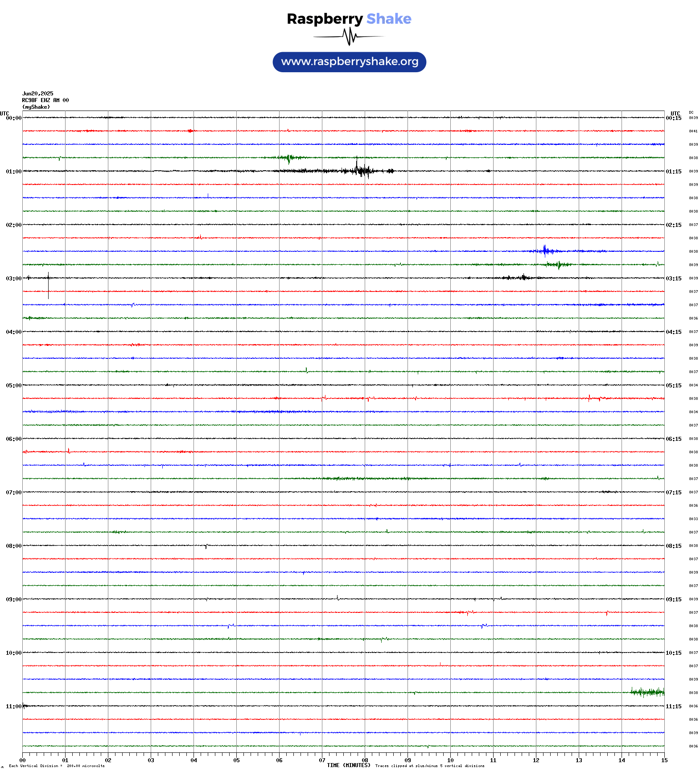Click the 03:15 time label on right axis
700x772 pixels.
pyautogui.click(x=674, y=279)
